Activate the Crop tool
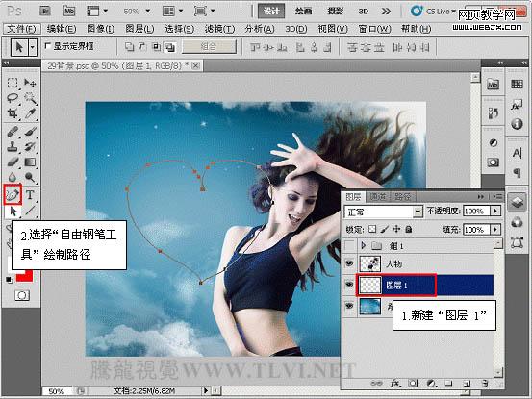Screen dimensions: 532x399 coord(13,113)
